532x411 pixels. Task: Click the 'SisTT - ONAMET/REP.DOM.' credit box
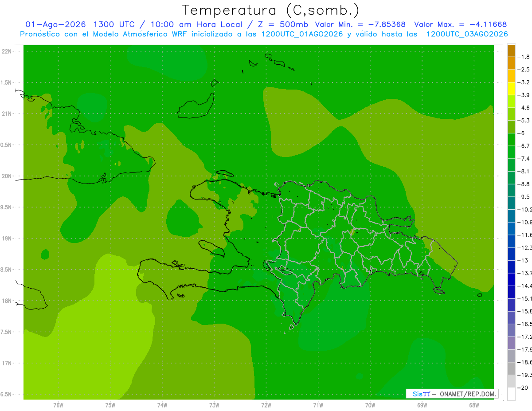point(452,394)
